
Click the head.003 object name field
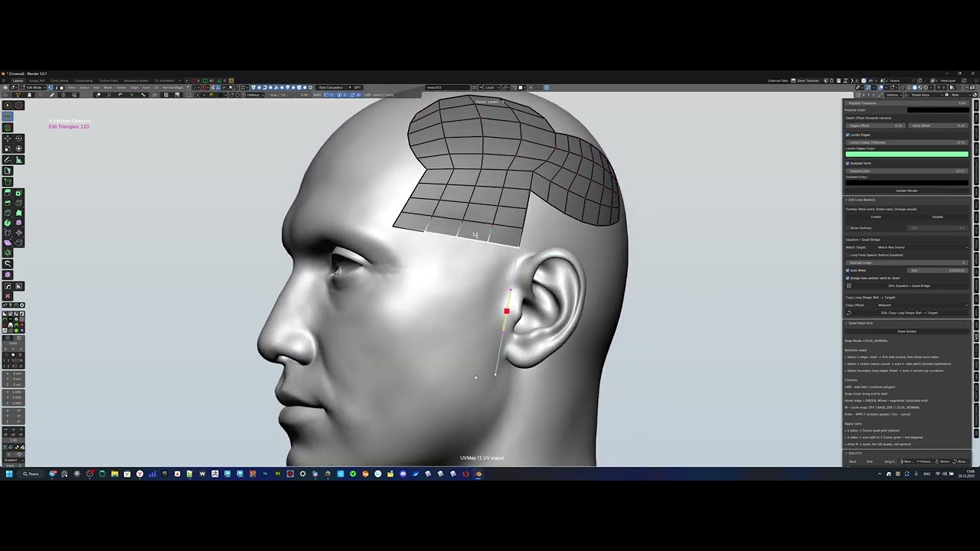pyautogui.click(x=447, y=87)
